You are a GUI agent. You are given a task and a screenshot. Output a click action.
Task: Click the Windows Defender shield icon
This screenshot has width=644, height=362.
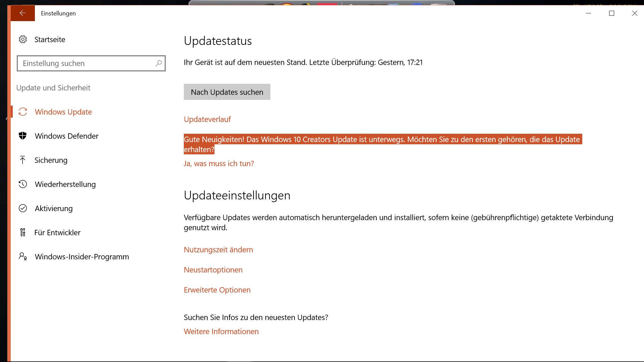pos(23,136)
